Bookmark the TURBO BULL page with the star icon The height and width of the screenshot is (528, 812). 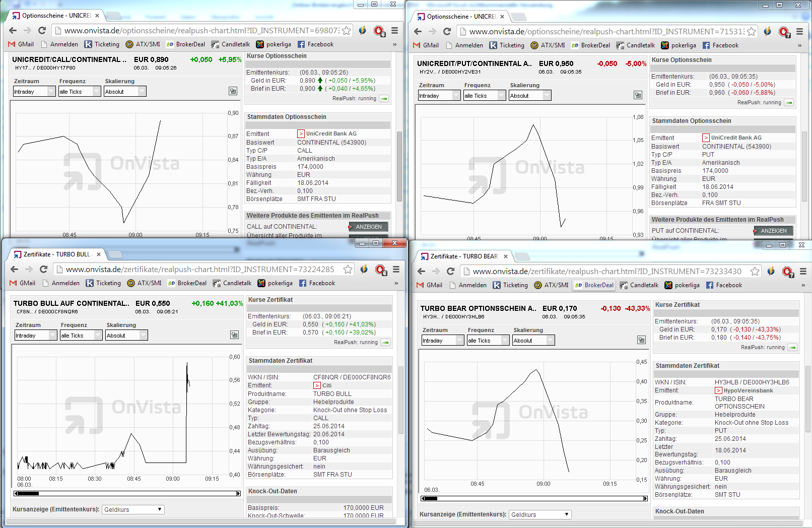click(x=348, y=270)
